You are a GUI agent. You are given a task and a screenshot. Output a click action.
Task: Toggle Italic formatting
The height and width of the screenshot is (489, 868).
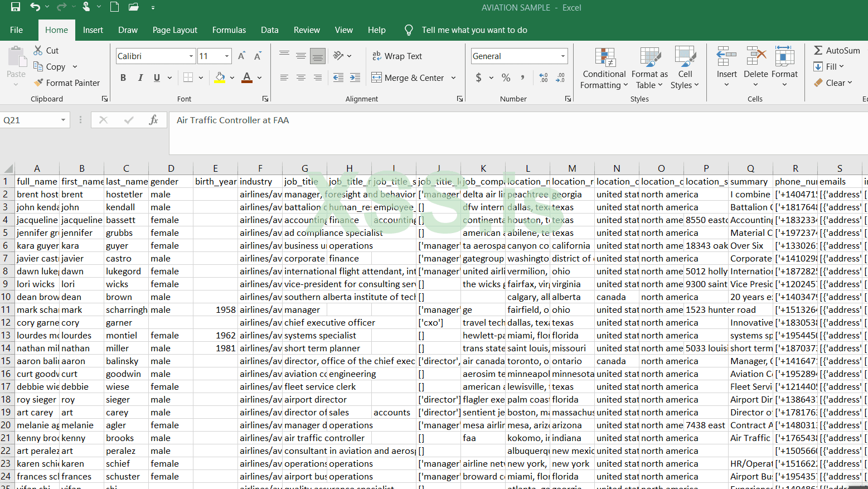coord(140,78)
